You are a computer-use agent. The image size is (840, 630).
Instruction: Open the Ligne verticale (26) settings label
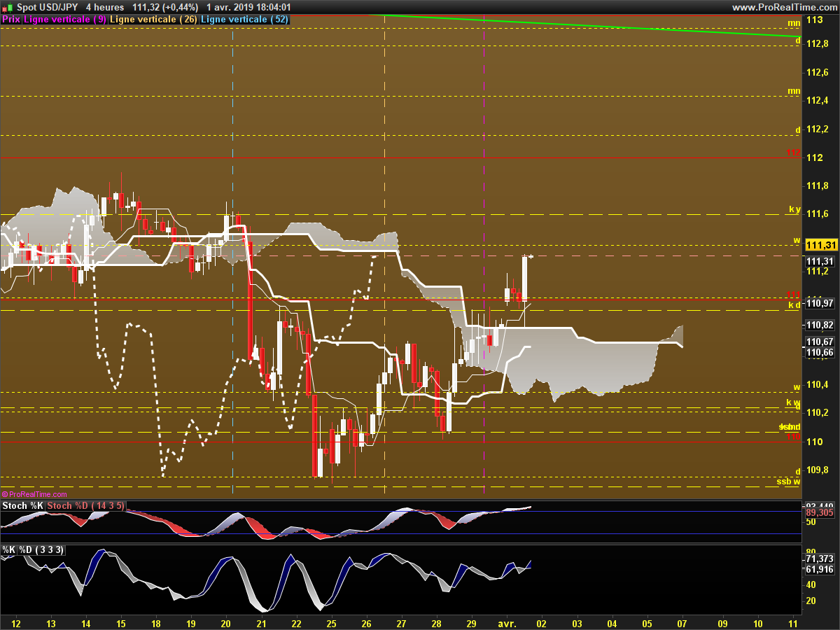(155, 20)
